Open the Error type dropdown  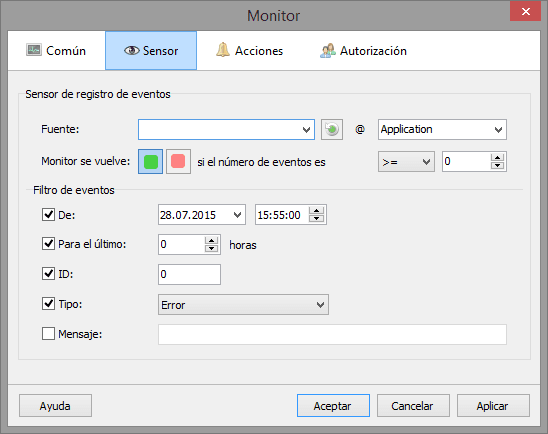click(x=243, y=305)
